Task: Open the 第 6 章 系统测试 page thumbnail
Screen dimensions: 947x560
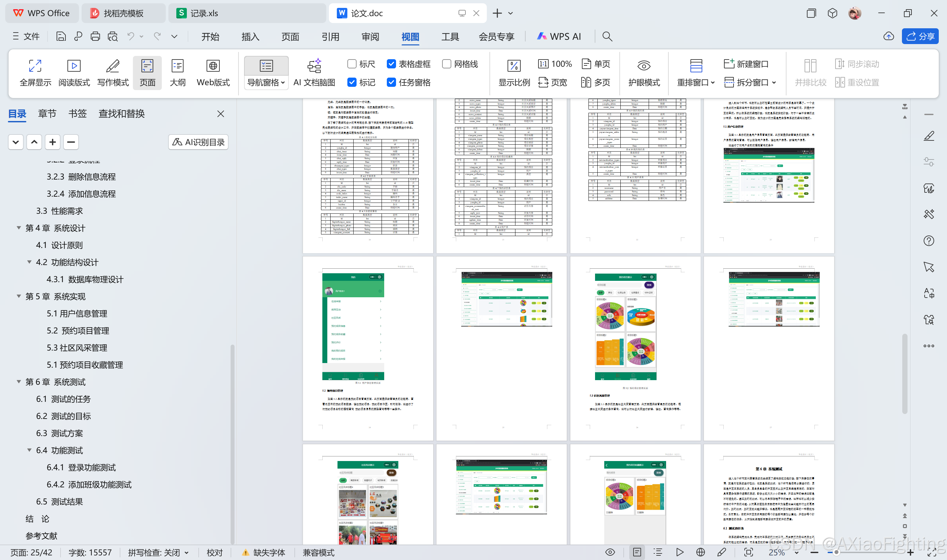Action: [769, 494]
